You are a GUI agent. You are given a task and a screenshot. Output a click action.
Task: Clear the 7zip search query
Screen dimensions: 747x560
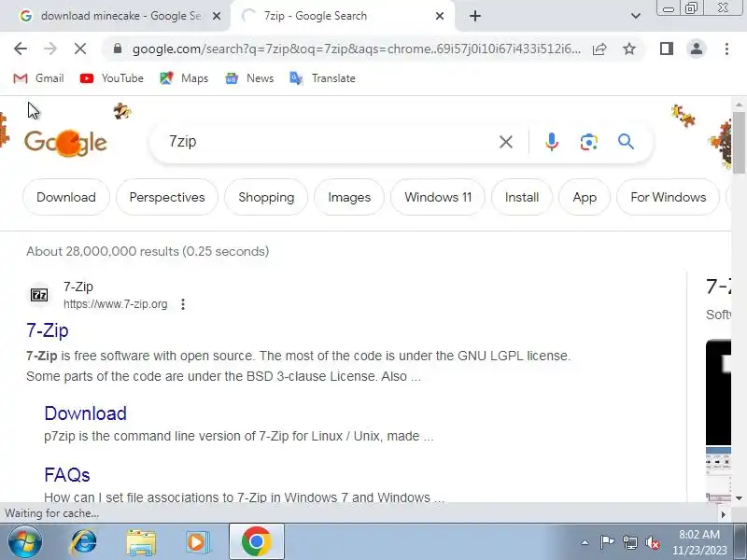(506, 142)
